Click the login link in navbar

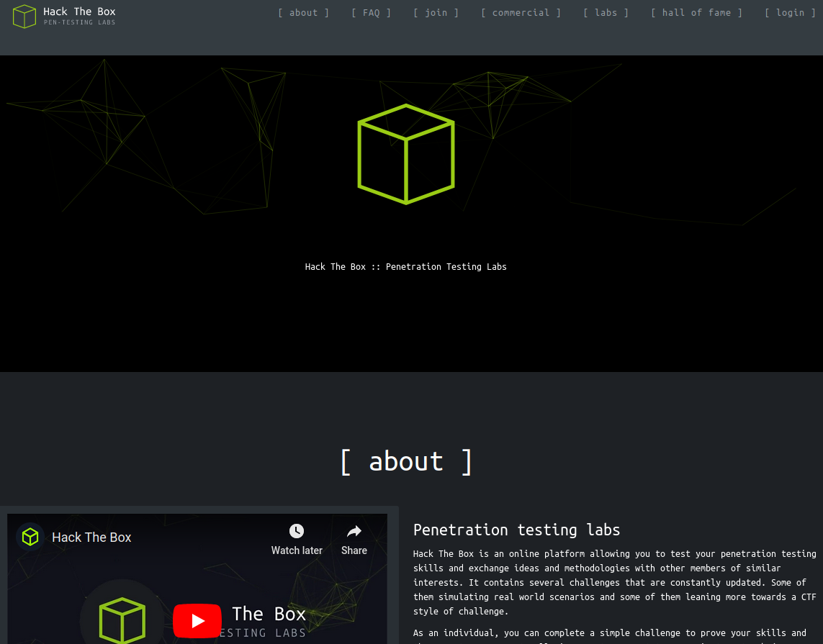pos(790,12)
